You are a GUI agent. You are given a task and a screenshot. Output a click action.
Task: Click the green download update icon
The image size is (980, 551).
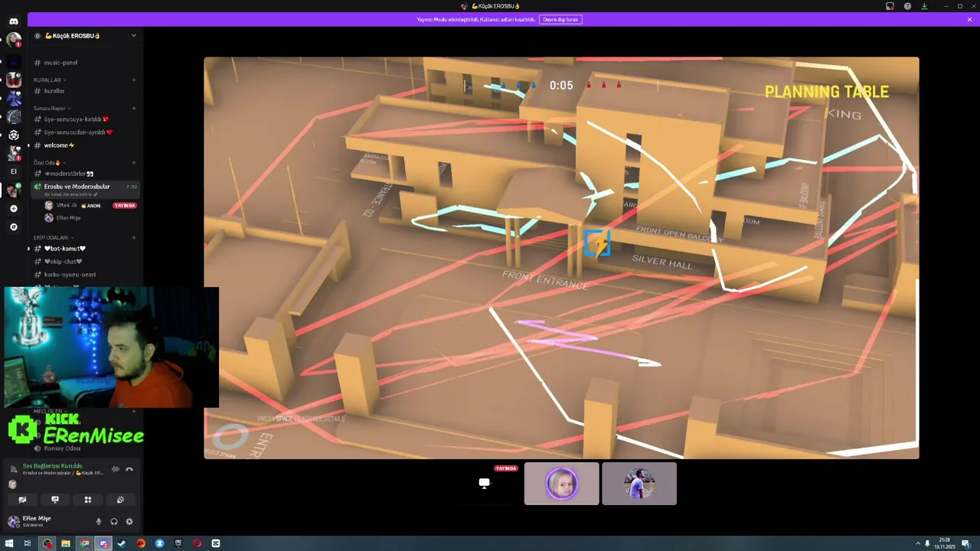(924, 6)
